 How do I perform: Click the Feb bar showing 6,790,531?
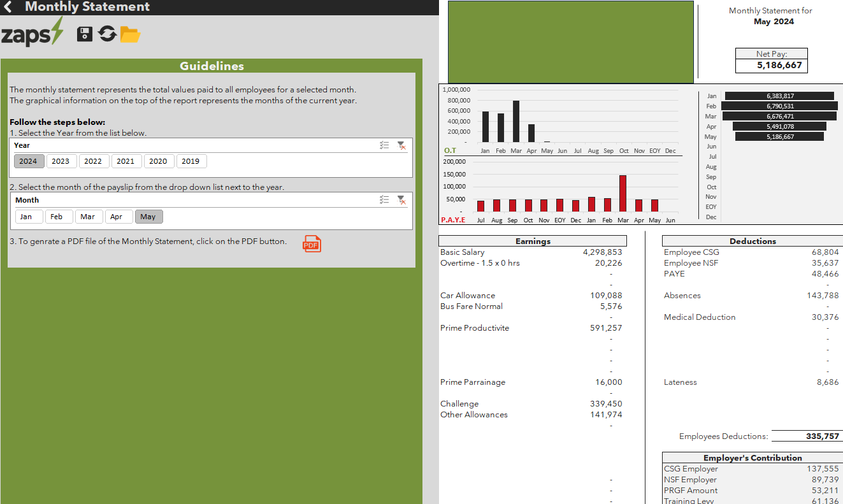tap(779, 106)
